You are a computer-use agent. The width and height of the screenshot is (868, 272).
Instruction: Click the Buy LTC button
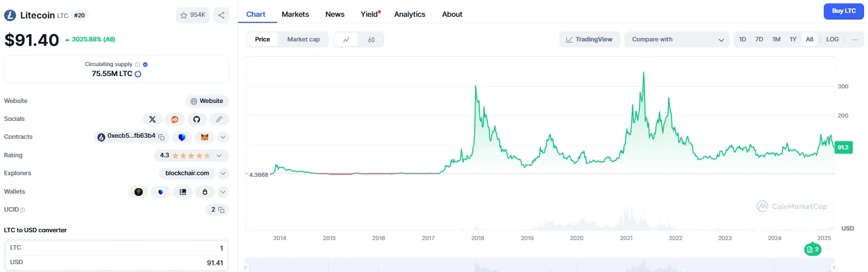(843, 11)
